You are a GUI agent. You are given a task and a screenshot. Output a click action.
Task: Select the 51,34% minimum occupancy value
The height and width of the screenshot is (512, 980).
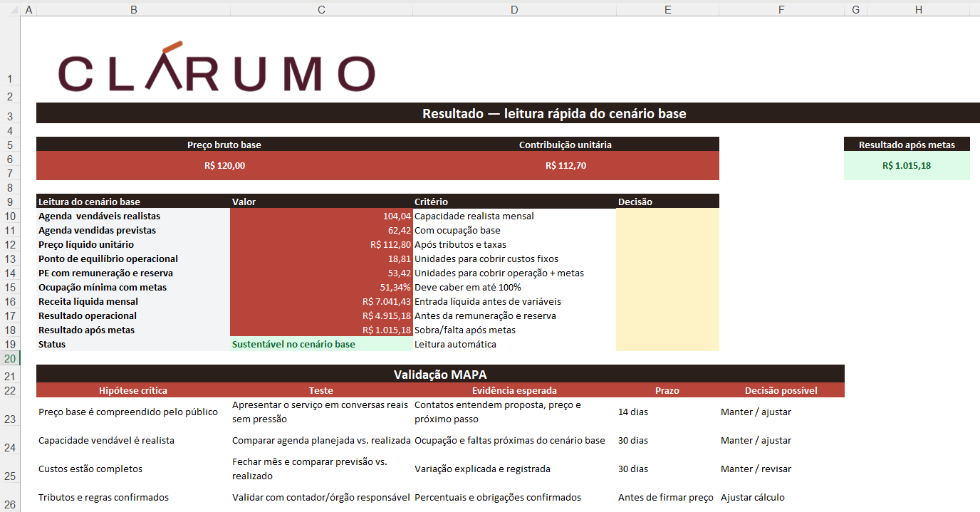pos(321,287)
